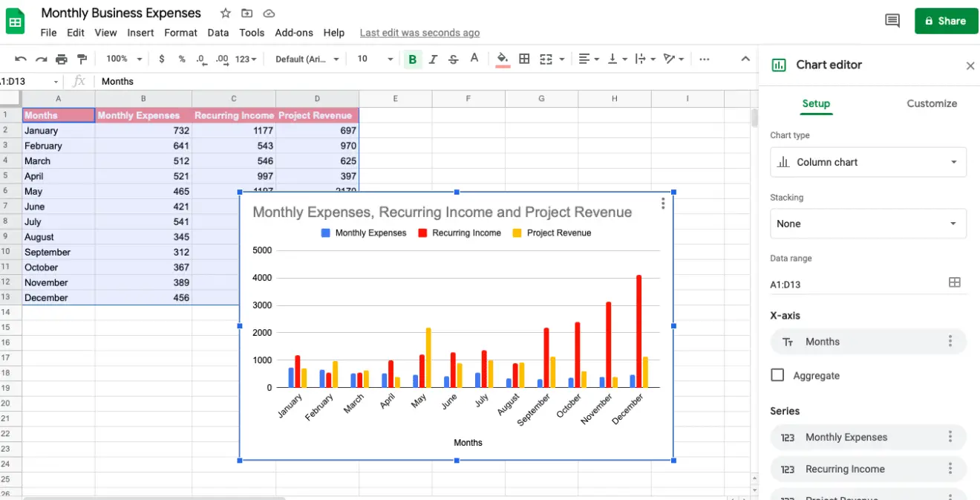Apply currency format with the dollar icon
The height and width of the screenshot is (500, 980).
click(161, 58)
